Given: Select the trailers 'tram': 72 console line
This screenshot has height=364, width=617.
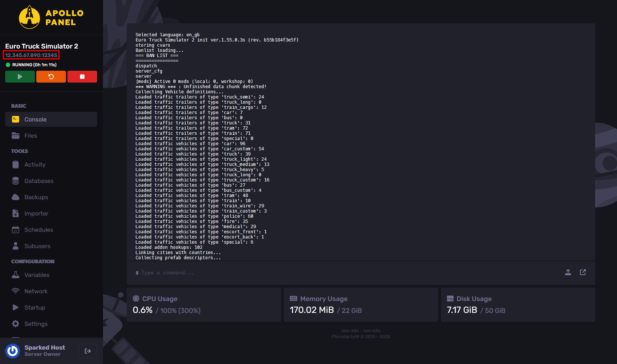Looking at the screenshot, I should (x=192, y=128).
